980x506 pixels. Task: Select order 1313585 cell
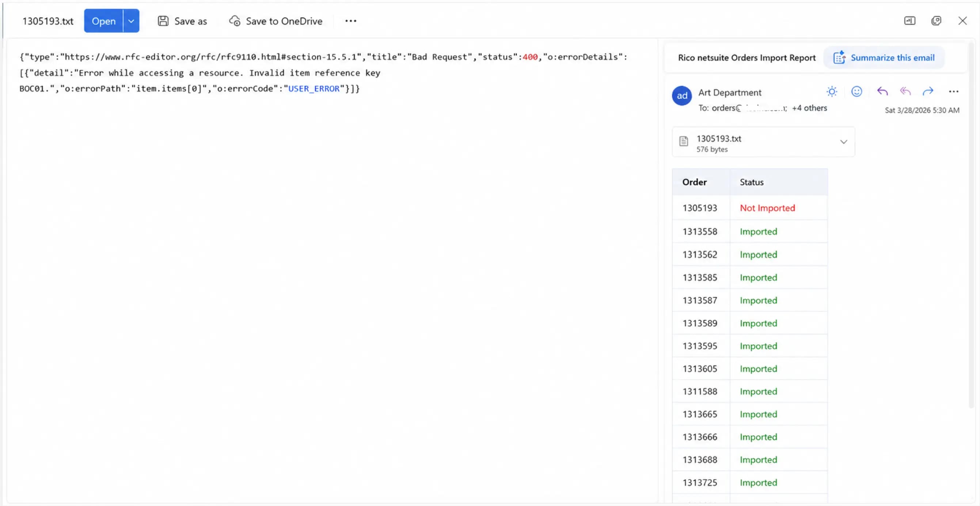point(701,277)
